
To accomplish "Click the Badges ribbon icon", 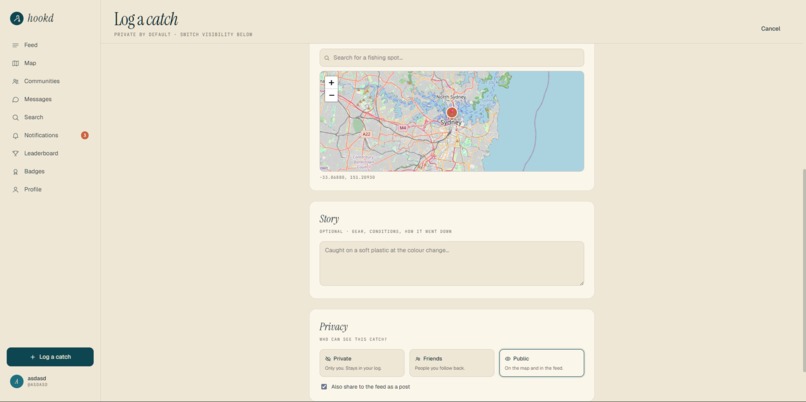I will coord(15,172).
